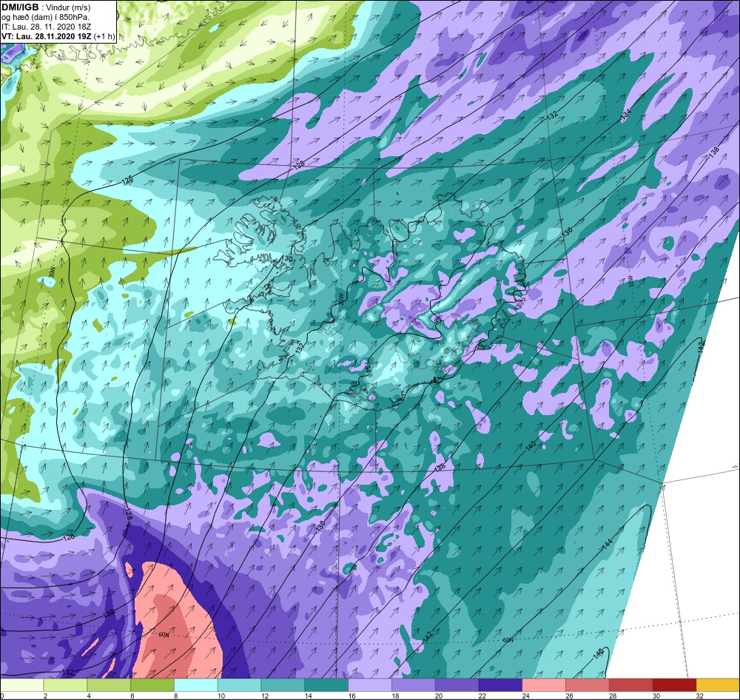Click the 24–26 m/s pink legend swatch

coord(544,684)
